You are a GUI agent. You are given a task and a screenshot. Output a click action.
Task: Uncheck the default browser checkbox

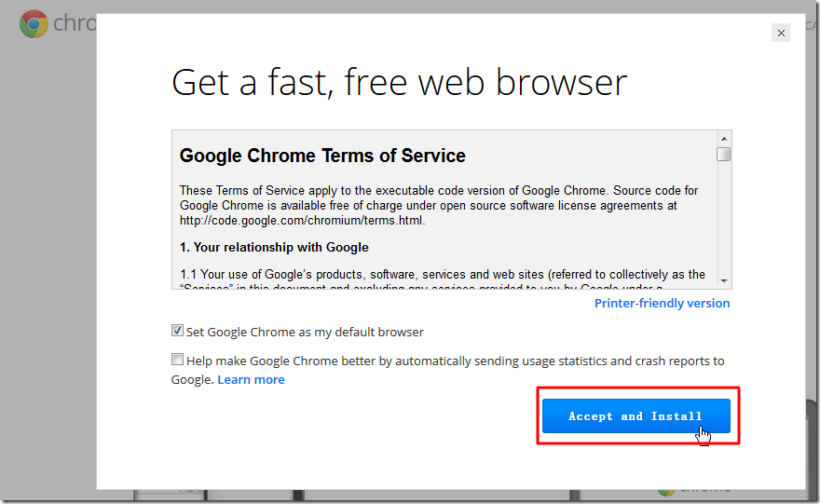click(177, 331)
